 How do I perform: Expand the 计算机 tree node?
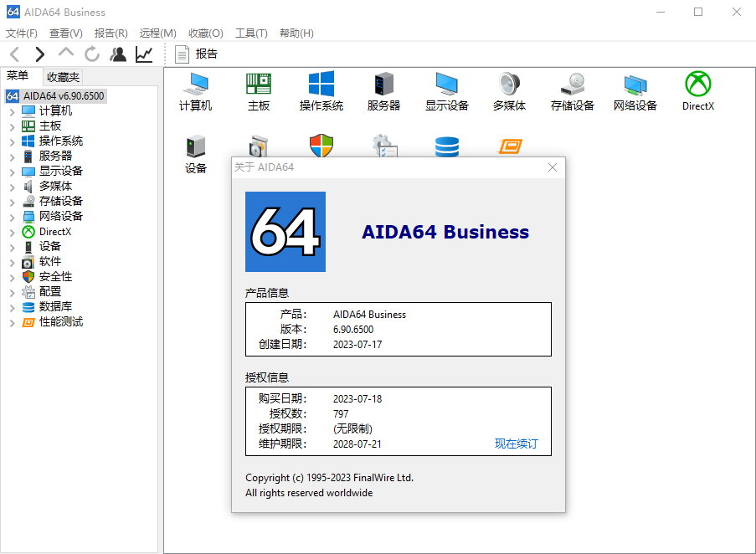pyautogui.click(x=13, y=112)
